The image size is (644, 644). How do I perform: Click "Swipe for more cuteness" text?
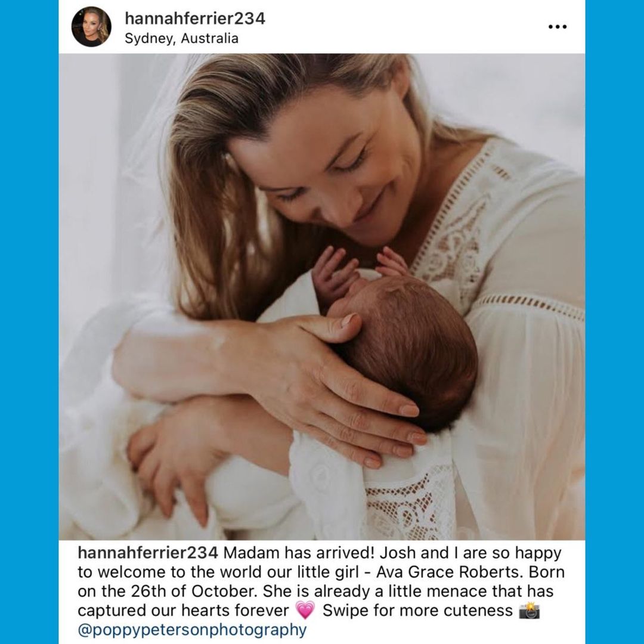coord(417,611)
